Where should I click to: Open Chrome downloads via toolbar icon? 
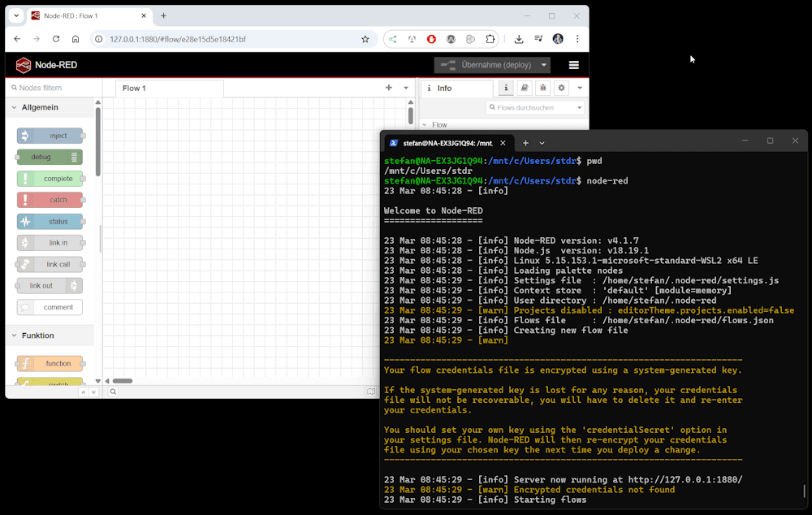(518, 38)
